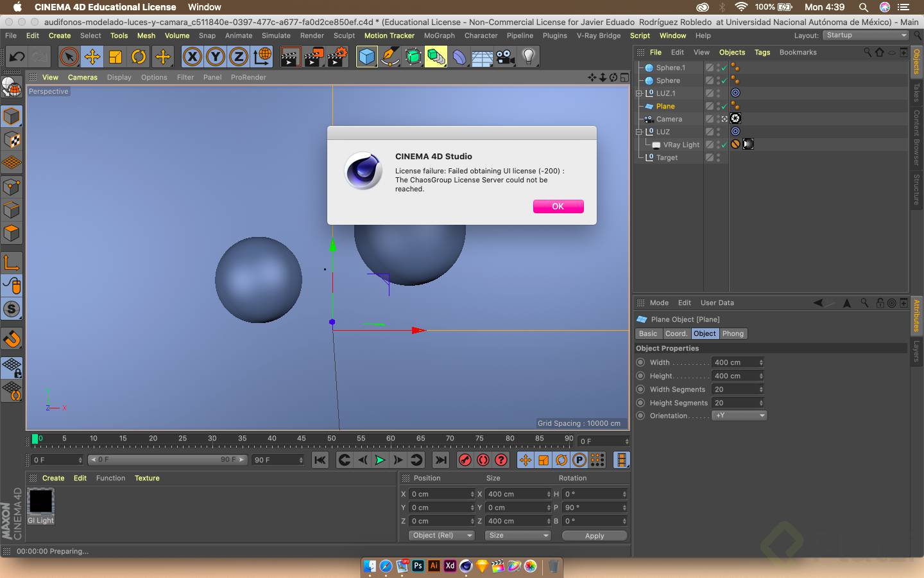This screenshot has height=578, width=924.
Task: Activate the Move tool in top toolbar
Action: click(92, 57)
